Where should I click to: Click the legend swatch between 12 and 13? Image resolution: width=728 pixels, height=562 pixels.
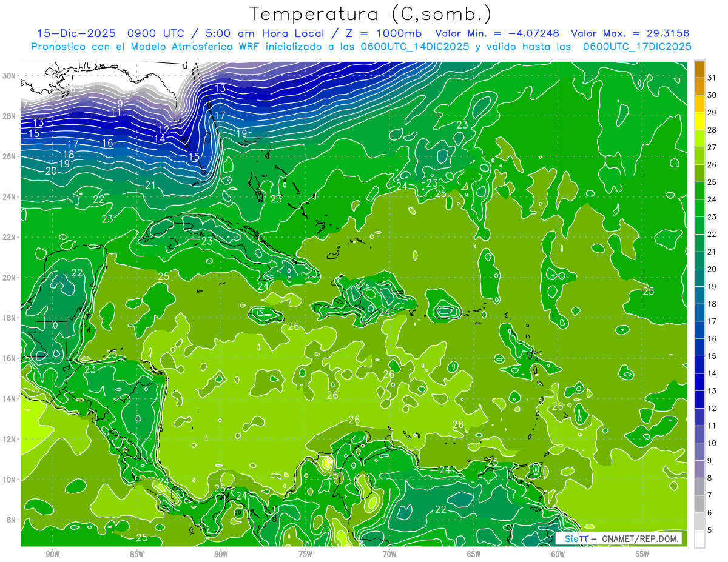point(699,399)
